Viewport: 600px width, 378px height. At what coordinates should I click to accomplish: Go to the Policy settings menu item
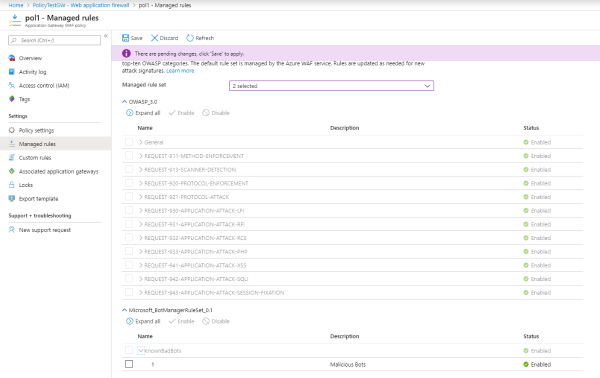tap(36, 130)
